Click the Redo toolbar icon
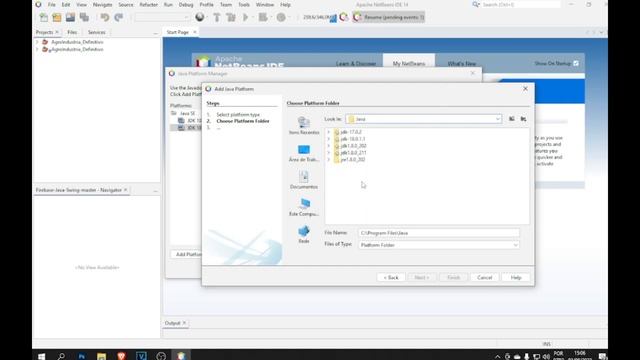The width and height of the screenshot is (640, 360). tap(118, 17)
